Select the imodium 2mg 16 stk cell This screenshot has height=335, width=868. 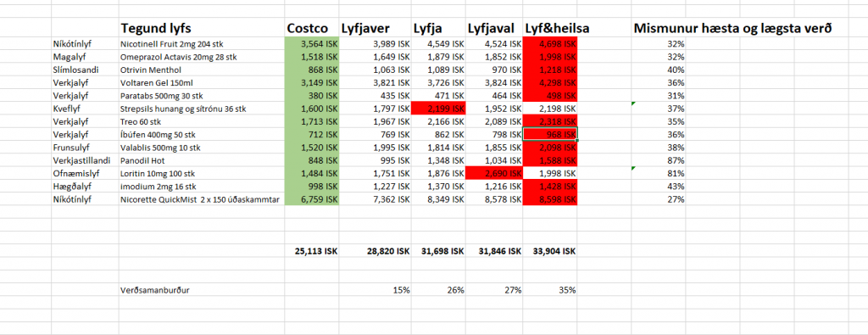202,186
